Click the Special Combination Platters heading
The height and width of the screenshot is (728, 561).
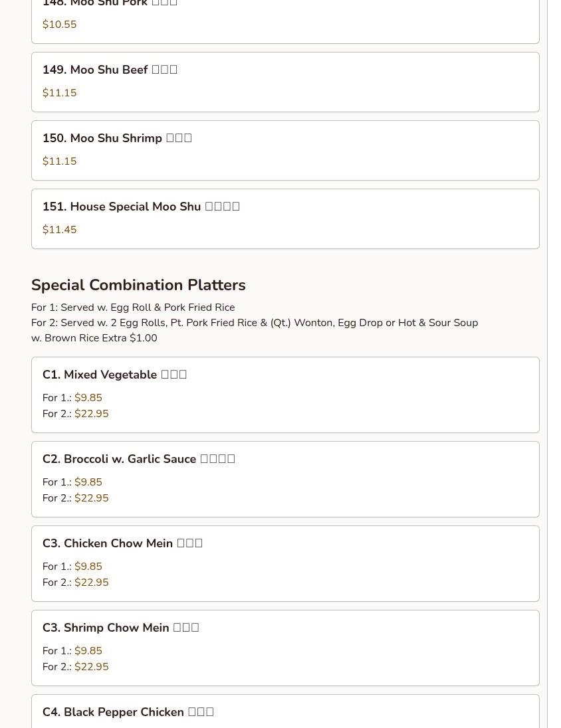coord(138,284)
